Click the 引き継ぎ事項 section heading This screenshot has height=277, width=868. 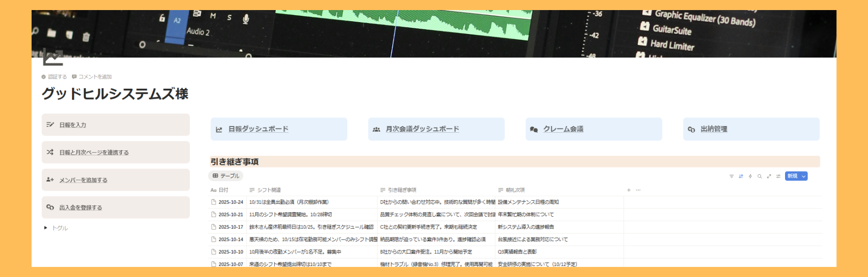235,162
